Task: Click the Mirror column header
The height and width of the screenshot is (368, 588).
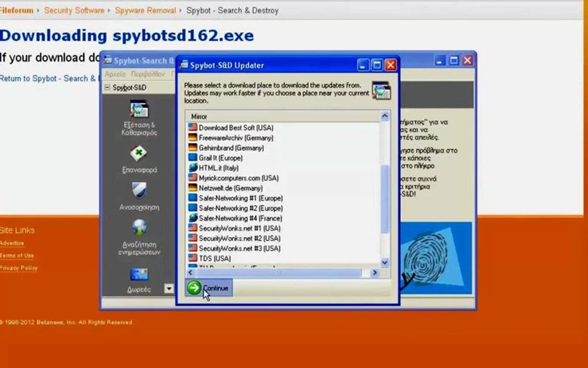Action: coord(283,117)
